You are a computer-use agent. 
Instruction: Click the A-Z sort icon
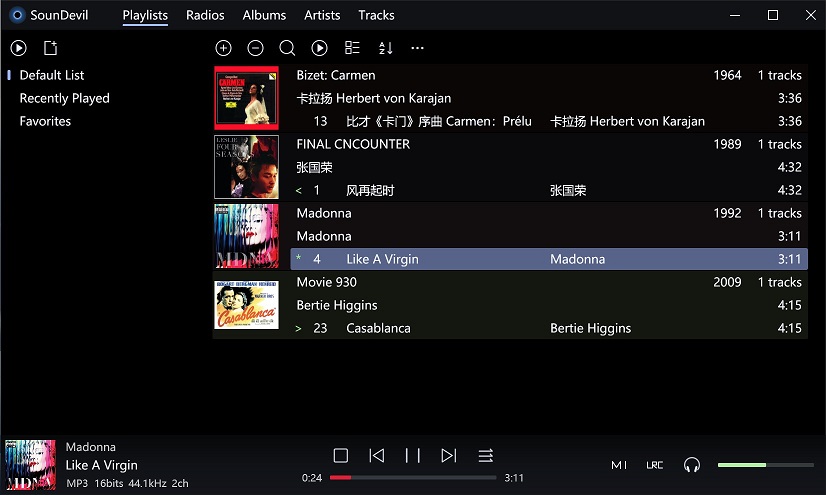tap(385, 48)
